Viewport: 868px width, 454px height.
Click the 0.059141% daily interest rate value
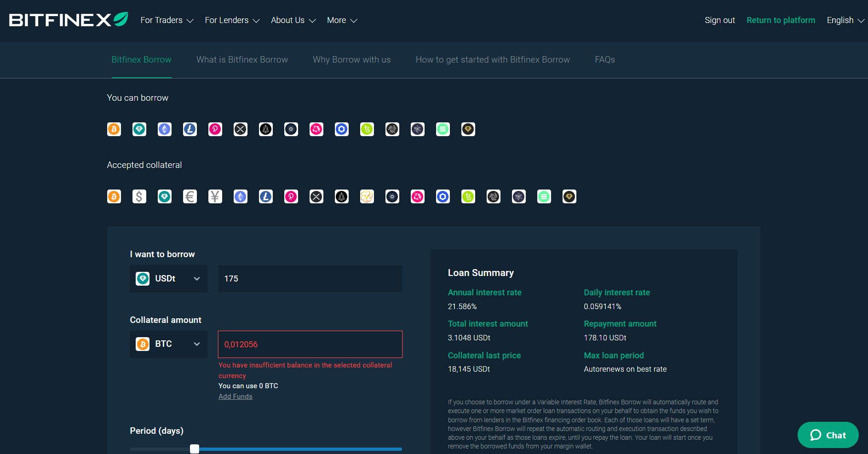point(603,306)
